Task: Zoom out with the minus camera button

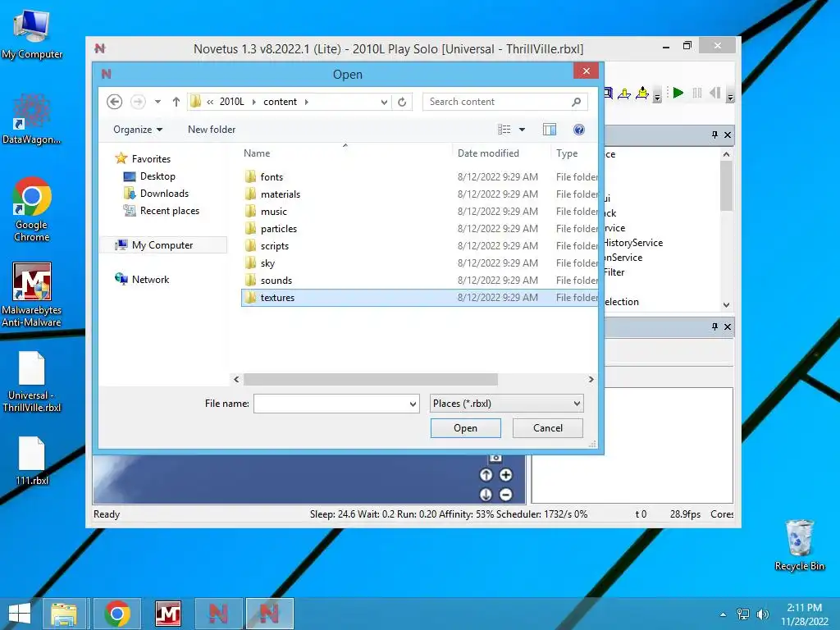Action: (505, 495)
